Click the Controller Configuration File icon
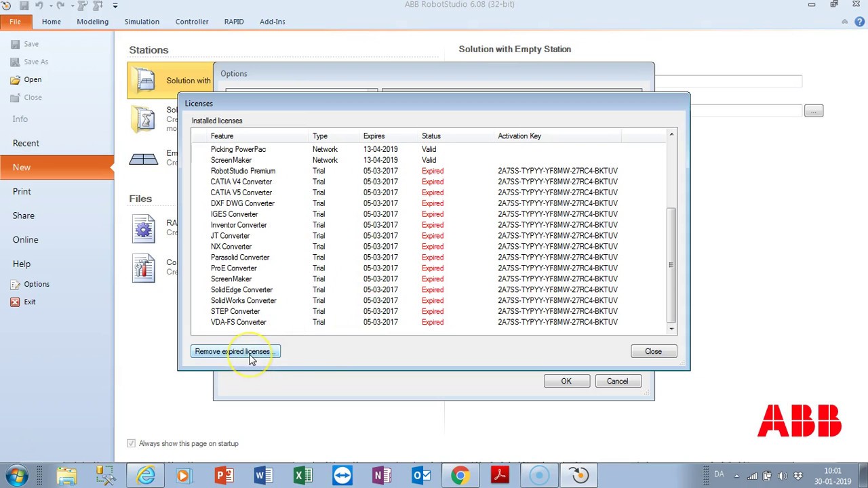Viewport: 868px width, 488px height. pyautogui.click(x=143, y=268)
